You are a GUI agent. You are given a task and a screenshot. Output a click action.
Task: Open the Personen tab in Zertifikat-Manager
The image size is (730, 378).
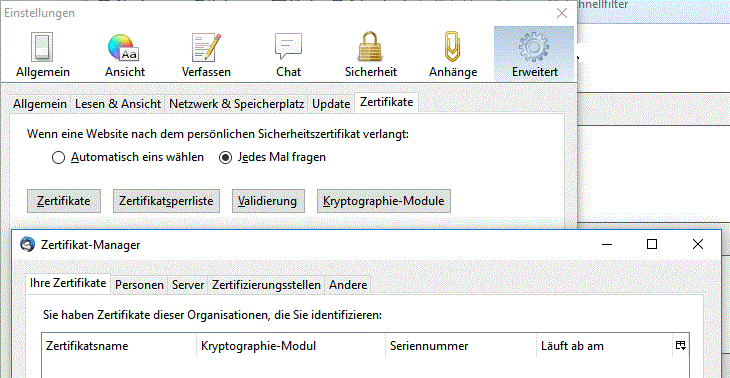pos(139,284)
